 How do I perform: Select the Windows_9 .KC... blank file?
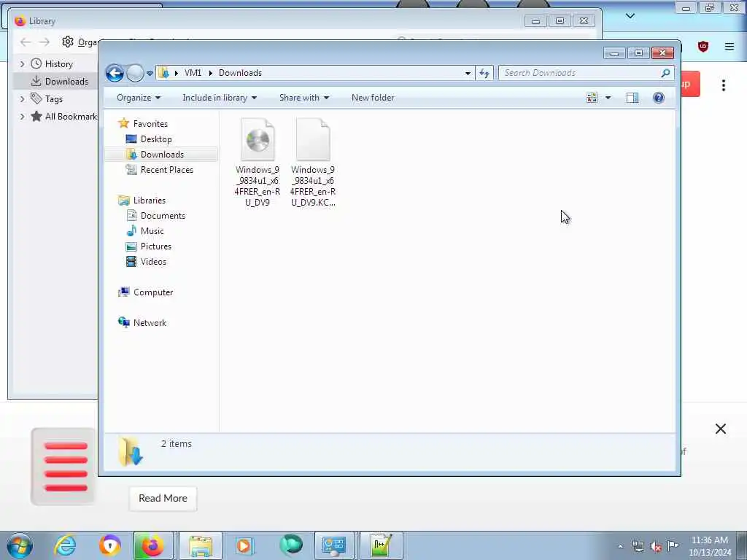click(x=313, y=163)
